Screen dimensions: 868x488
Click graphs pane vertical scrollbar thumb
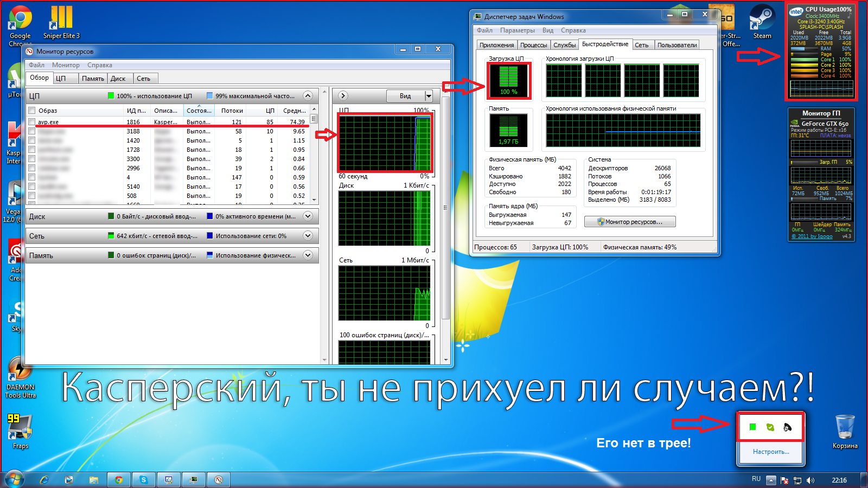(x=446, y=209)
